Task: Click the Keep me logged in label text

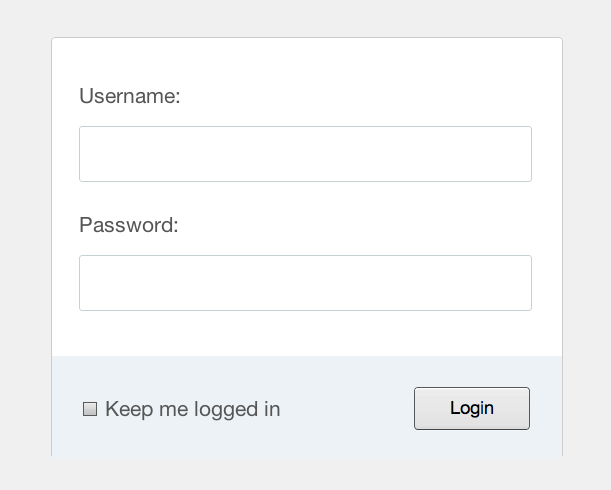Action: (192, 409)
